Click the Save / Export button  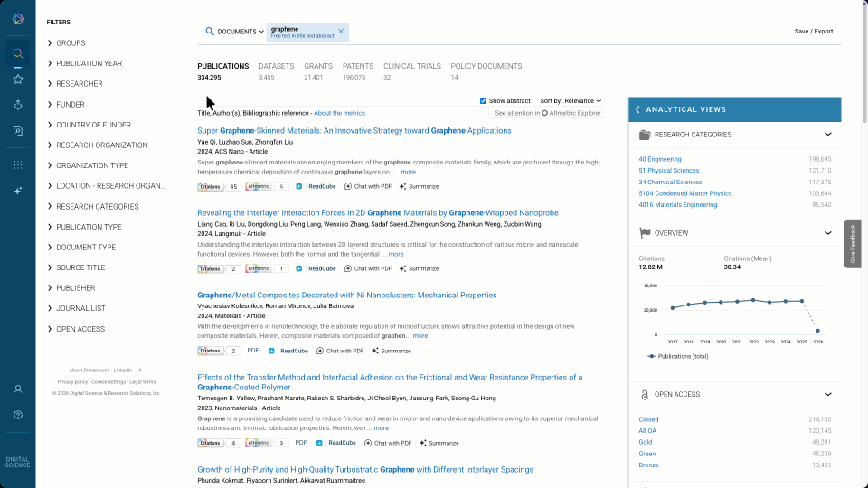tap(813, 32)
